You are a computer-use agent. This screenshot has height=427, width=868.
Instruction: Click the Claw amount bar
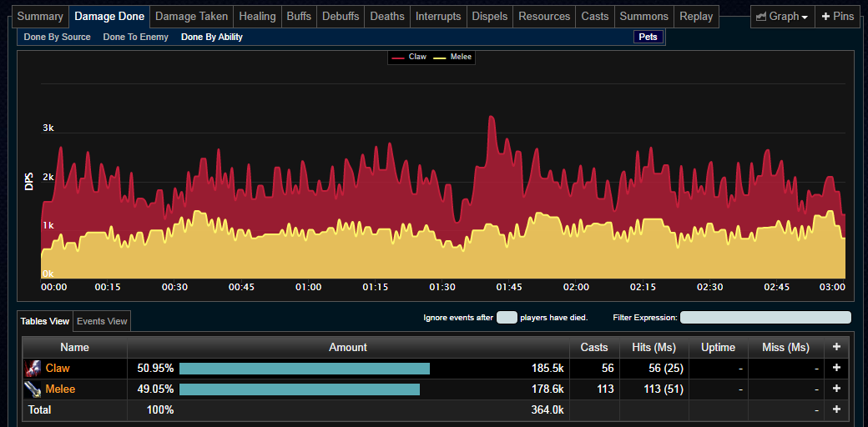coord(305,369)
